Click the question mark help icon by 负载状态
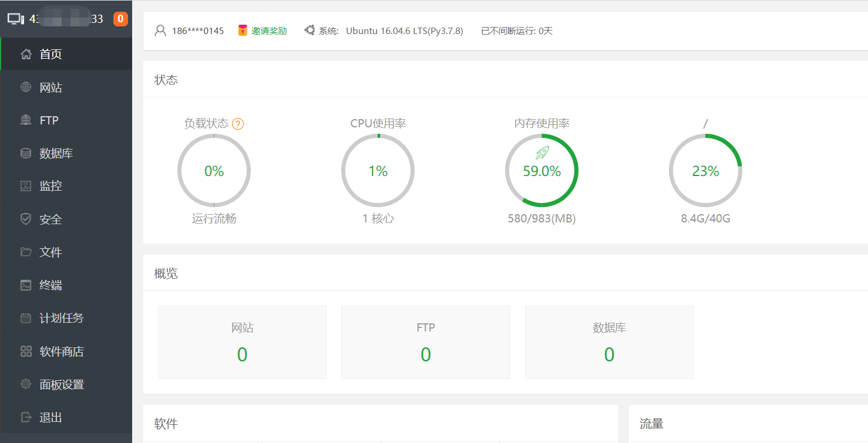Viewport: 868px width, 443px height. (238, 124)
